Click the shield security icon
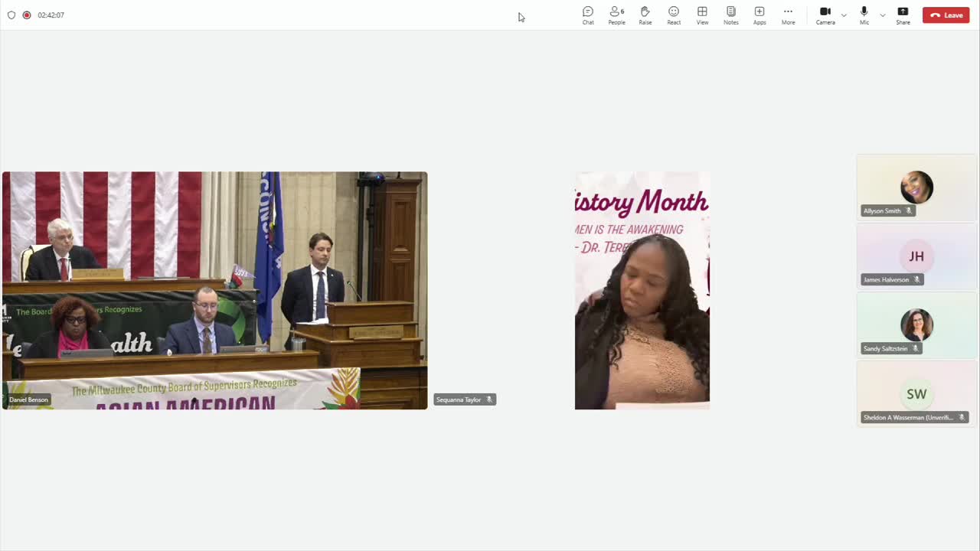 [11, 15]
